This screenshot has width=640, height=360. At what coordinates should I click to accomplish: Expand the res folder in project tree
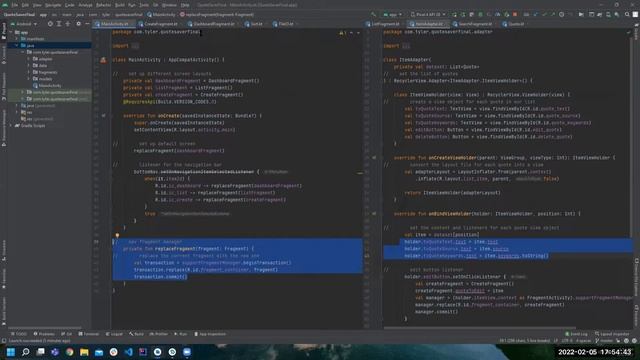pyautogui.click(x=17, y=112)
